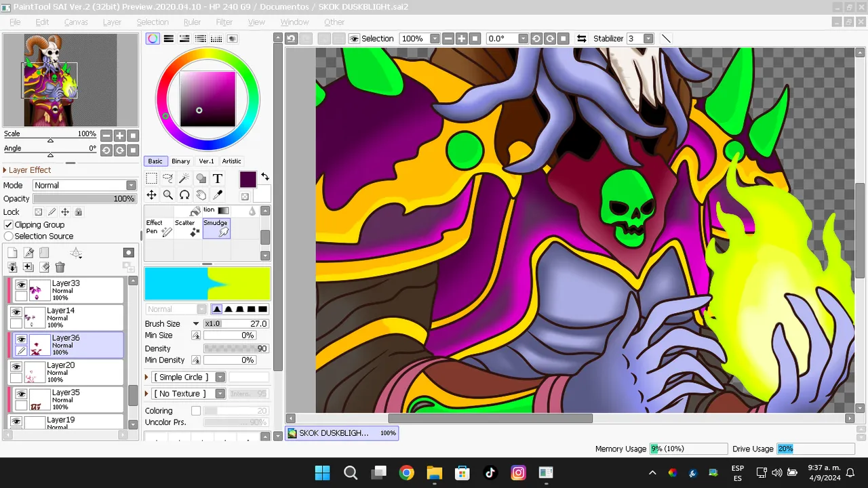
Task: Select the rectangular Selection tool
Action: (x=151, y=178)
